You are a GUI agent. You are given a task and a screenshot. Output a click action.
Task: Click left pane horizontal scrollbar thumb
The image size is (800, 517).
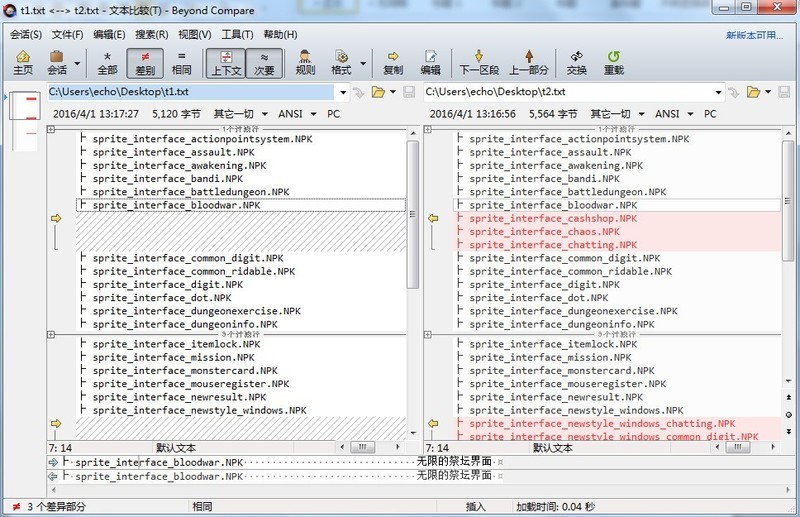[363, 447]
